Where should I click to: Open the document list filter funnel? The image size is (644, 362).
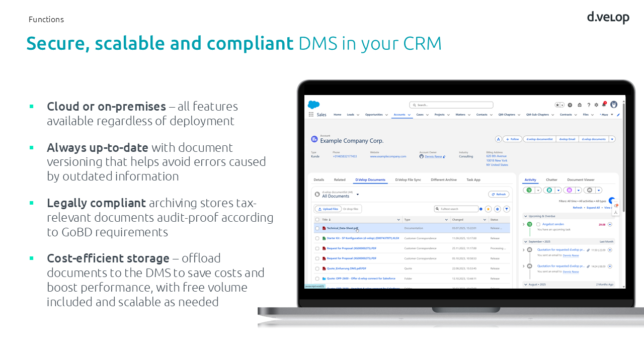tap(507, 209)
